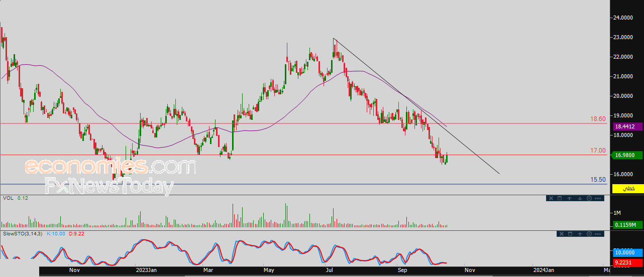Open SlowSTO indicator settings gear
The image size is (644, 277).
[589, 234]
